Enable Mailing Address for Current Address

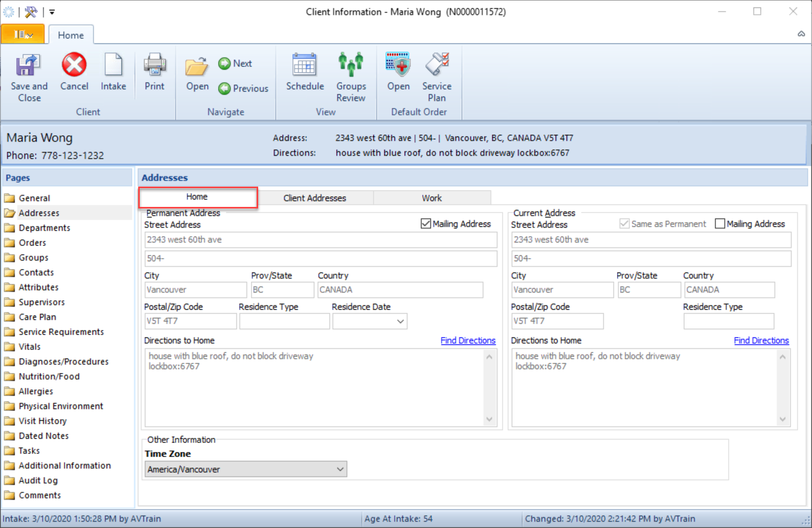click(x=720, y=223)
